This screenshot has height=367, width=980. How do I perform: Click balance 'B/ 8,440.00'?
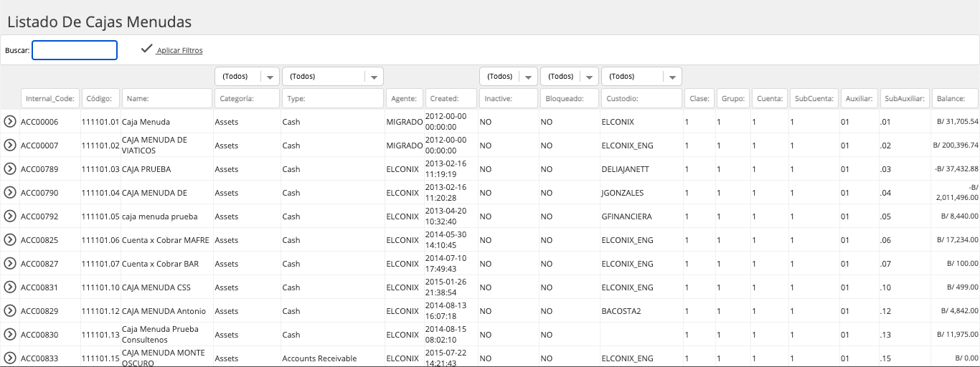click(x=960, y=216)
